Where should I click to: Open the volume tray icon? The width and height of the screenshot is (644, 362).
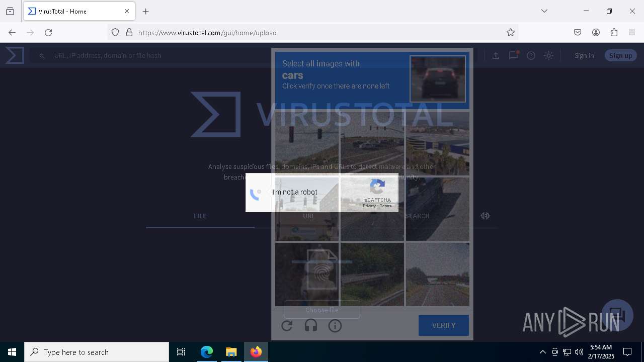(x=579, y=352)
